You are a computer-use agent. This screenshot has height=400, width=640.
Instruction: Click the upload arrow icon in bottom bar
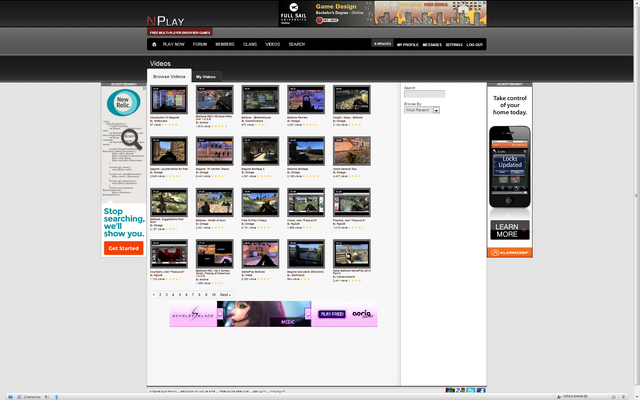pos(56,397)
